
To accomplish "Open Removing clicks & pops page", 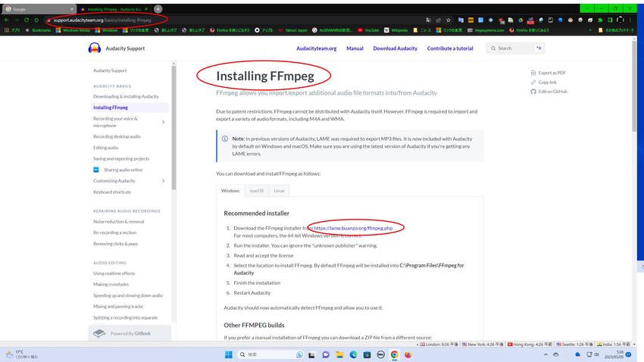I will (115, 244).
